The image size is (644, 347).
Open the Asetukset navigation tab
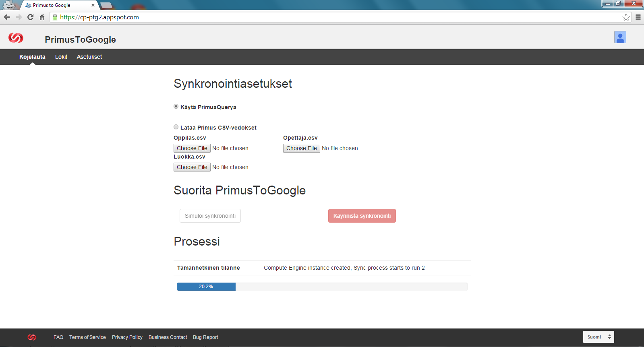(x=89, y=57)
